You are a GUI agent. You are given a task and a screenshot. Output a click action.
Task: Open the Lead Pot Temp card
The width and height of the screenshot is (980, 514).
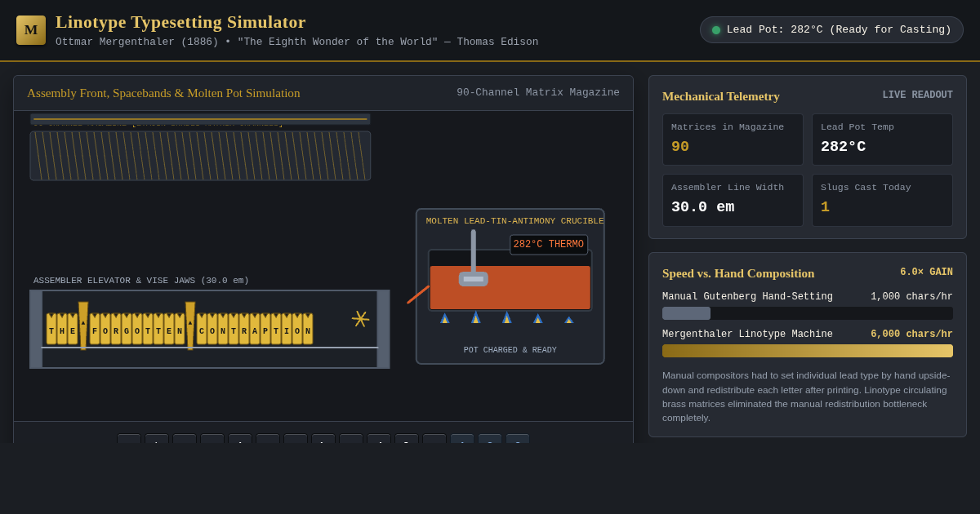(x=882, y=140)
